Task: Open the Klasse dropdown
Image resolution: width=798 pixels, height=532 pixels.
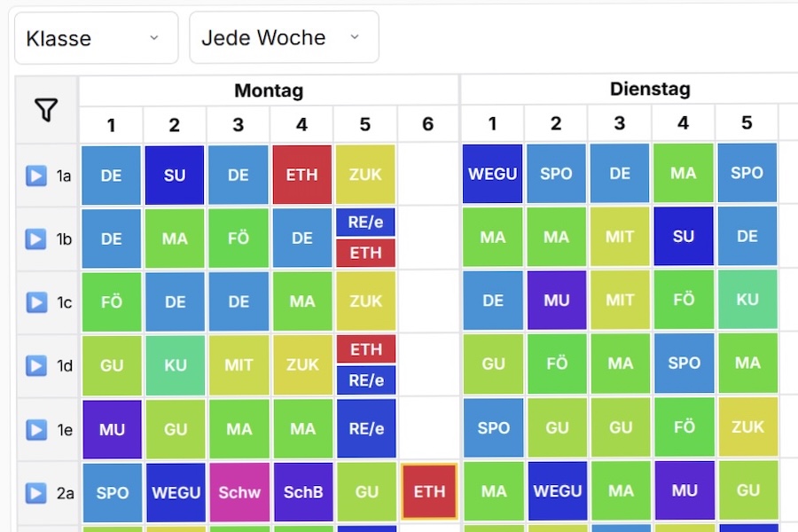Action: (x=96, y=38)
